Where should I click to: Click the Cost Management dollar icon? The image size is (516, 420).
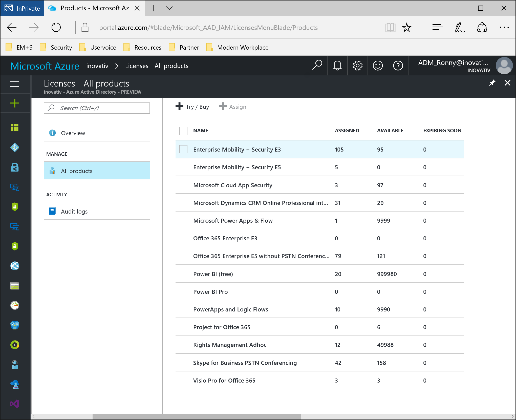coord(15,345)
